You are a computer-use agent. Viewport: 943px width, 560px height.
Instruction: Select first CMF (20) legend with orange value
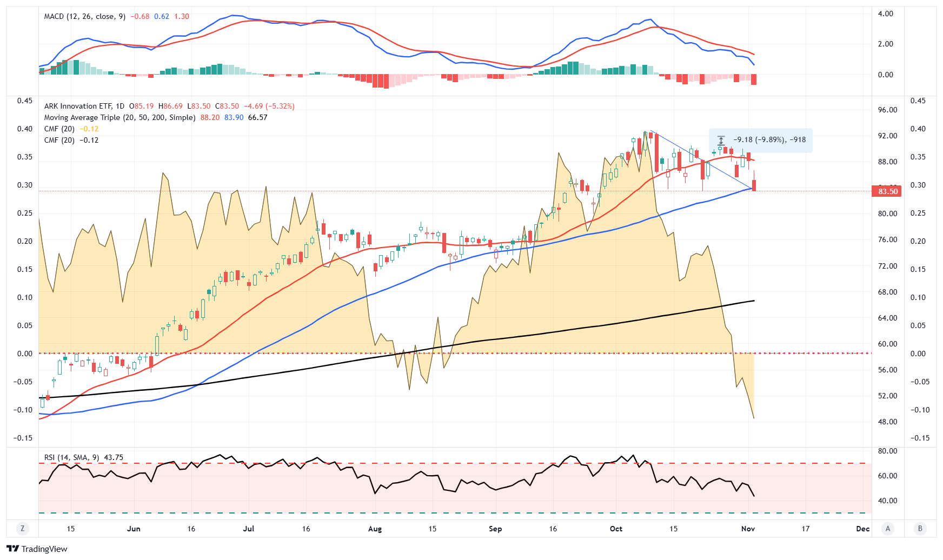[x=59, y=129]
